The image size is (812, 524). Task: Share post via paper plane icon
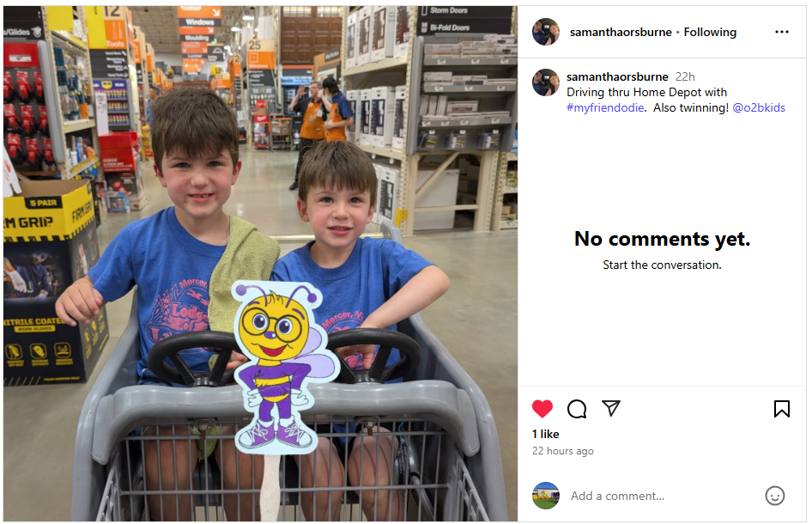click(x=611, y=408)
